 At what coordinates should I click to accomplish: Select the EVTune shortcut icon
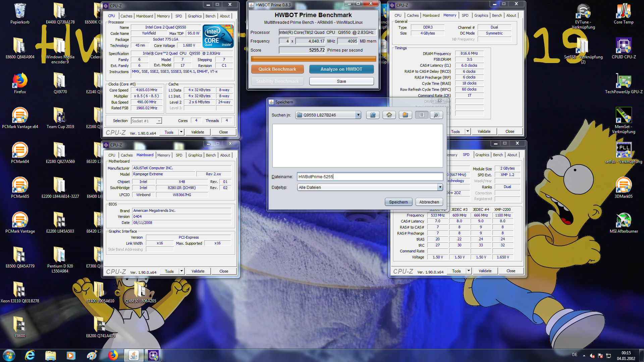point(583,16)
